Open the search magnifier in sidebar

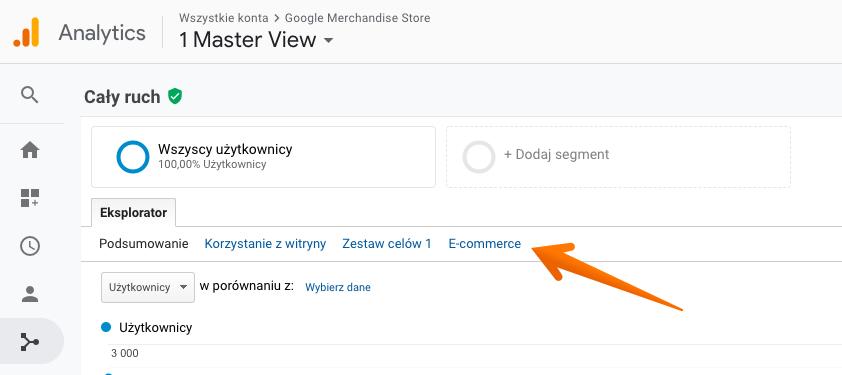tap(30, 95)
